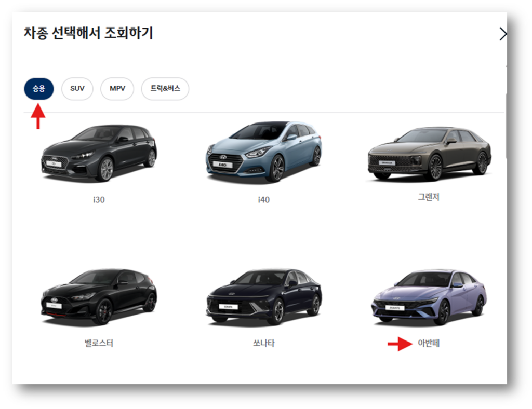Select the highlighted 승용 pill button
This screenshot has width=532, height=409.
pyautogui.click(x=38, y=89)
